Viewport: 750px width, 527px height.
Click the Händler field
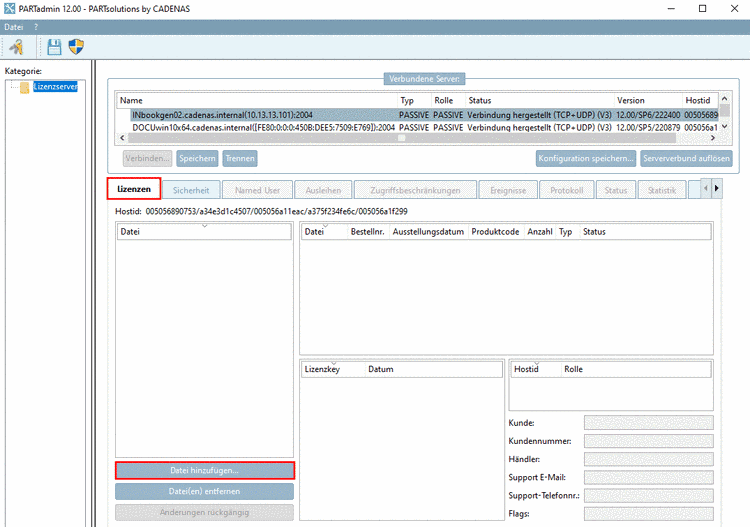coord(649,459)
